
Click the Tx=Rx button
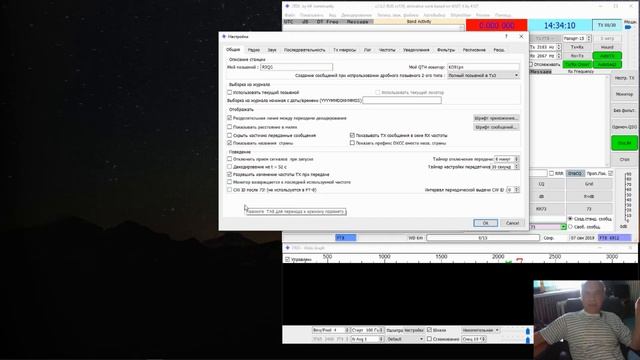pos(577,47)
